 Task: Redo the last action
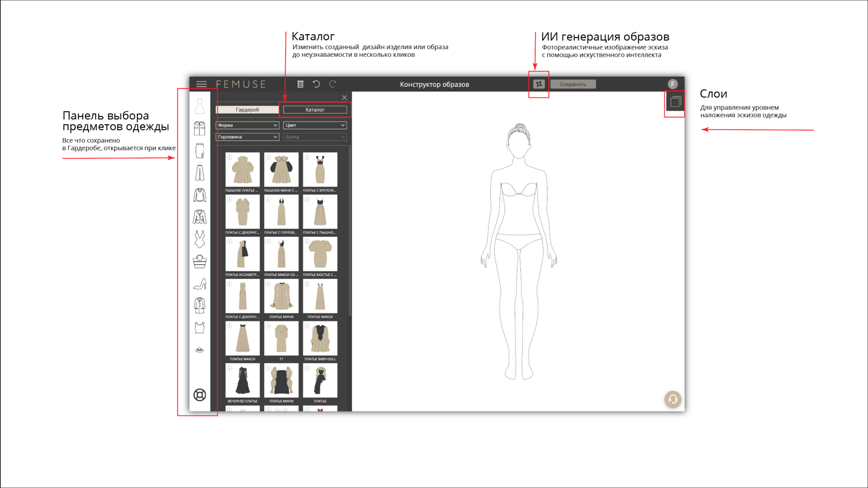coord(333,84)
